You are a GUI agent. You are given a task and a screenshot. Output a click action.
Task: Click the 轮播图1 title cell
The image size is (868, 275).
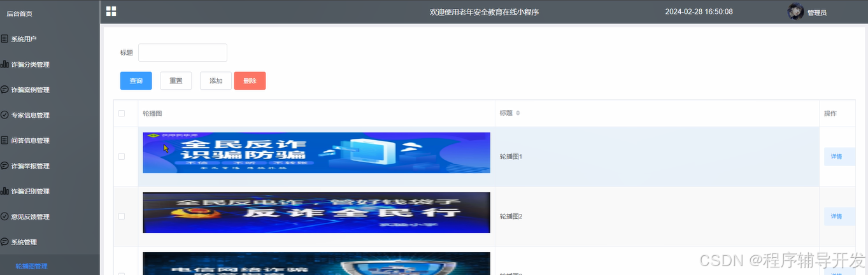(657, 157)
